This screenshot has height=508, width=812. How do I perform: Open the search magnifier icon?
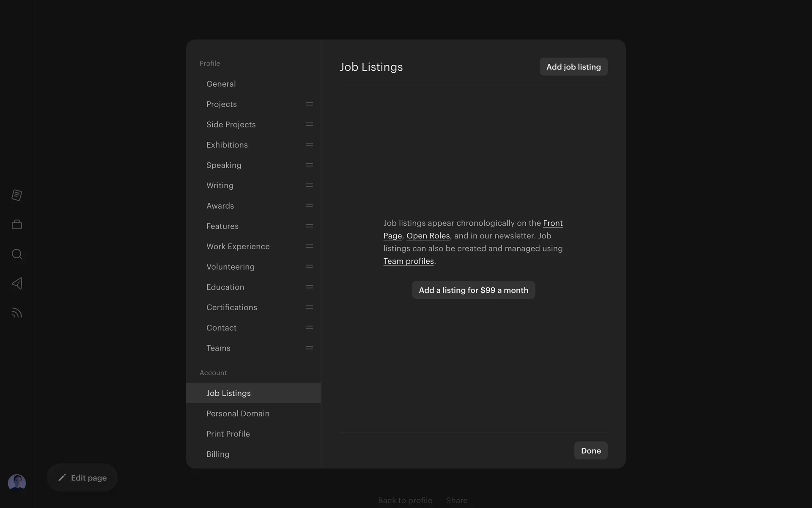(x=17, y=254)
